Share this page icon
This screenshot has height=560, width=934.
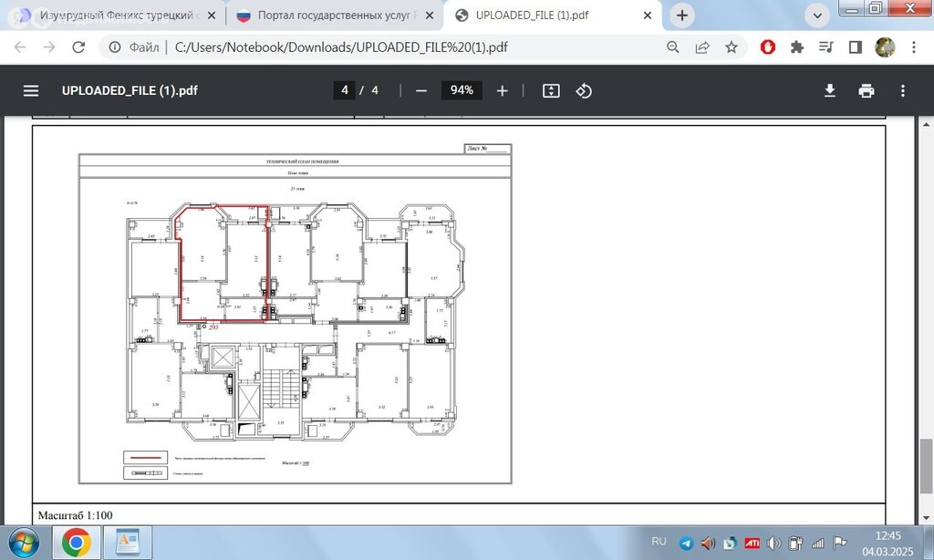tap(702, 47)
